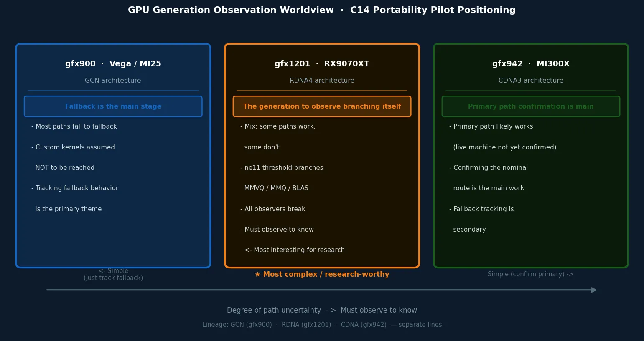Click the gfx942 MI300X heading

(x=531, y=64)
